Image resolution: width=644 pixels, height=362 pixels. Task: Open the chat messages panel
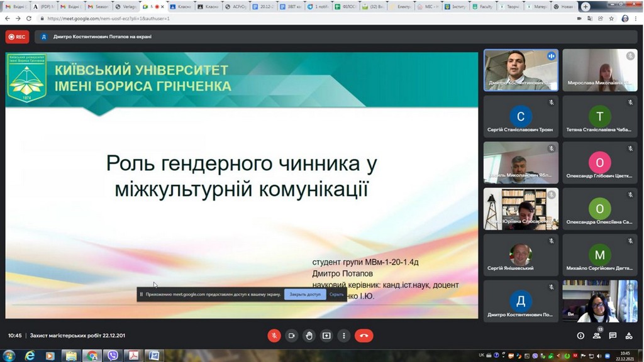[613, 336]
